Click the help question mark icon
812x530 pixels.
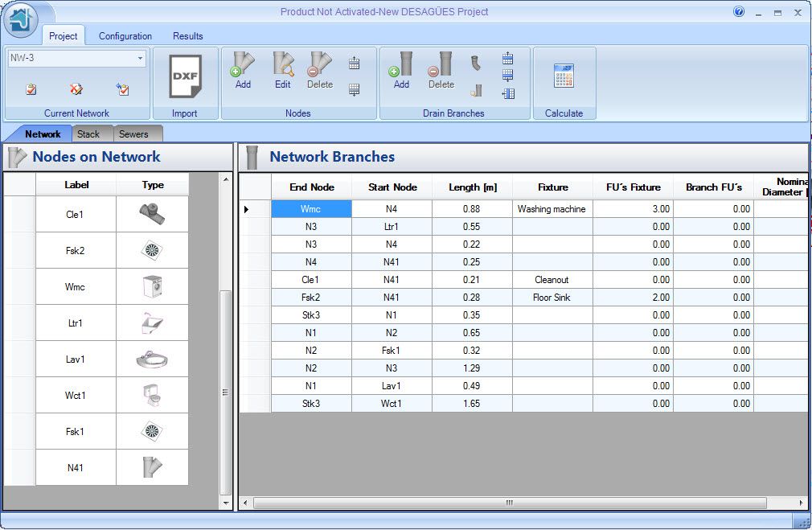pyautogui.click(x=739, y=12)
